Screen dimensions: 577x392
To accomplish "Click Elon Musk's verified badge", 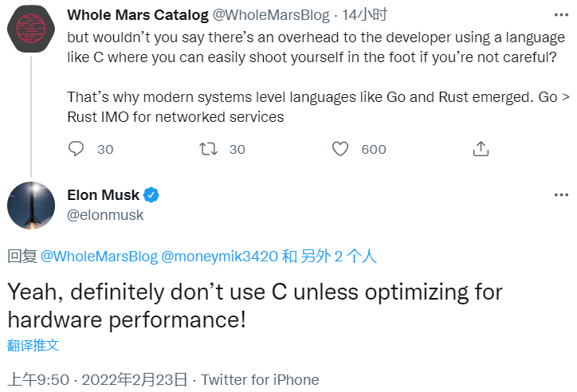I will (151, 195).
